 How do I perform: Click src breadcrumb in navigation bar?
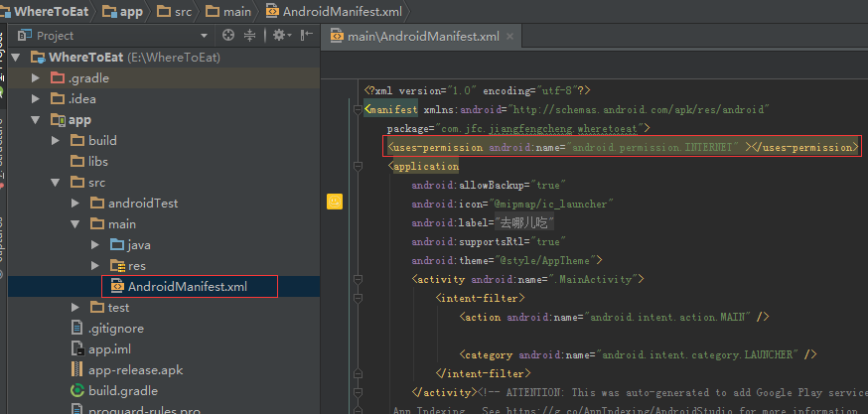pos(175,11)
